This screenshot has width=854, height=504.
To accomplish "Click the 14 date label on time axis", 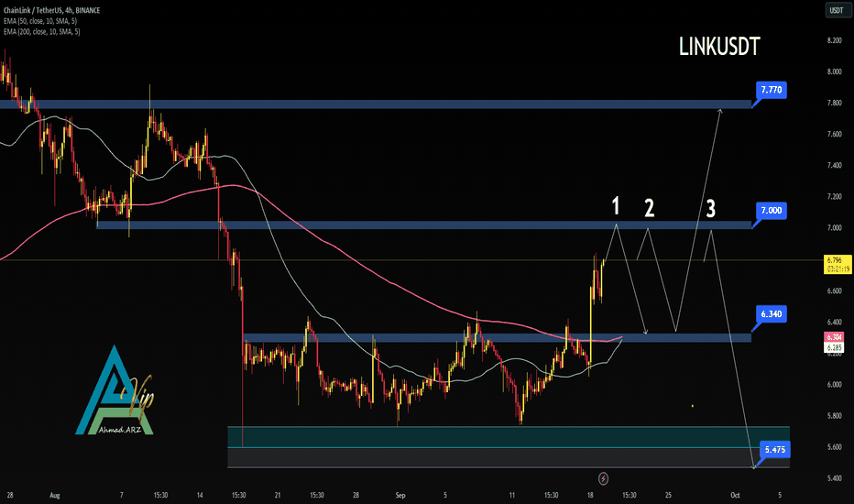I will pyautogui.click(x=200, y=495).
